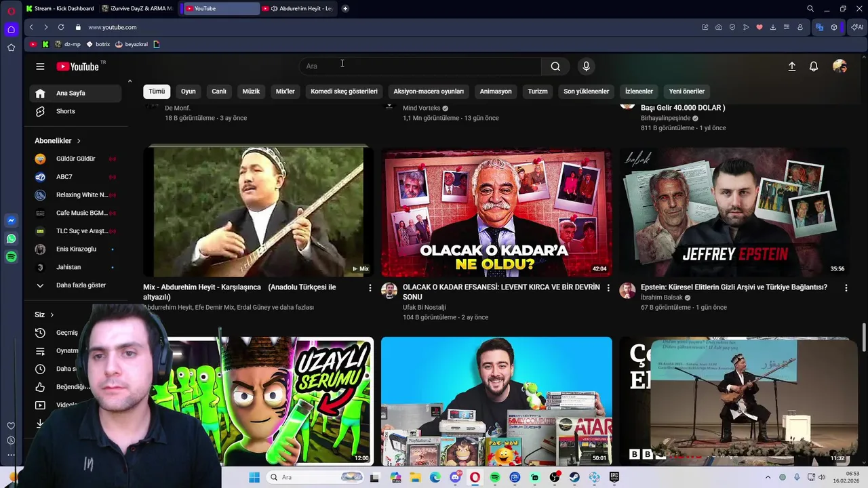Open Messenger in Opera sidebar
868x488 pixels.
11,220
